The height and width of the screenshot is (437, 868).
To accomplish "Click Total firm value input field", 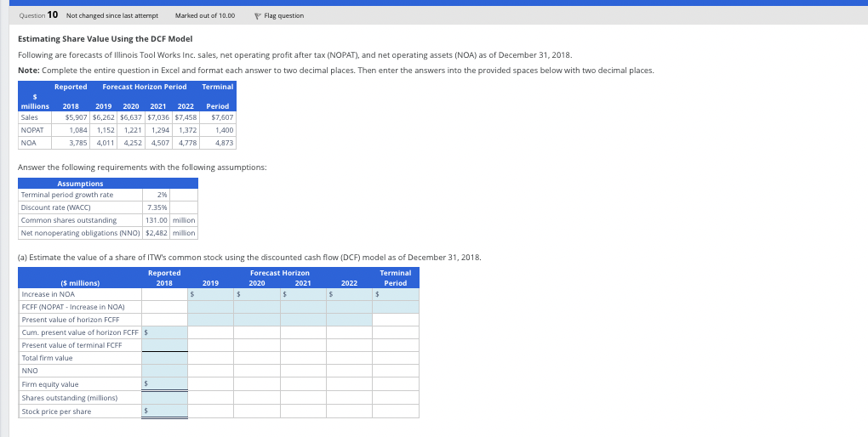I will tap(164, 358).
